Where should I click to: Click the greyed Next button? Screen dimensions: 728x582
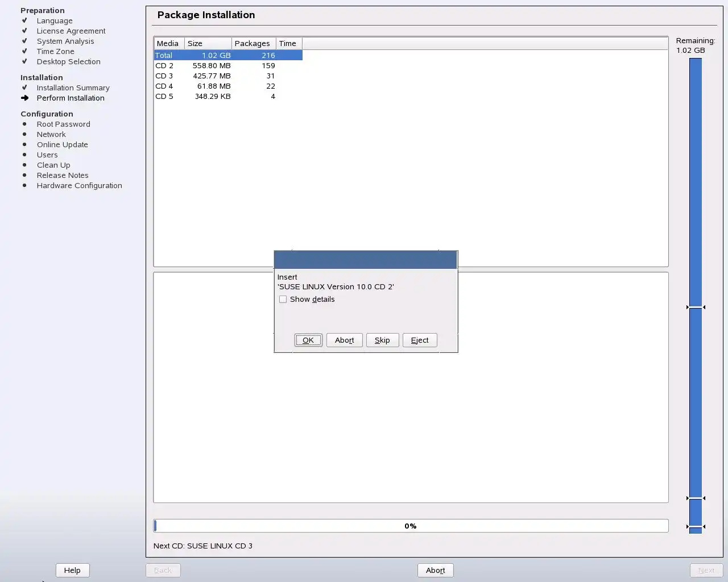(706, 570)
